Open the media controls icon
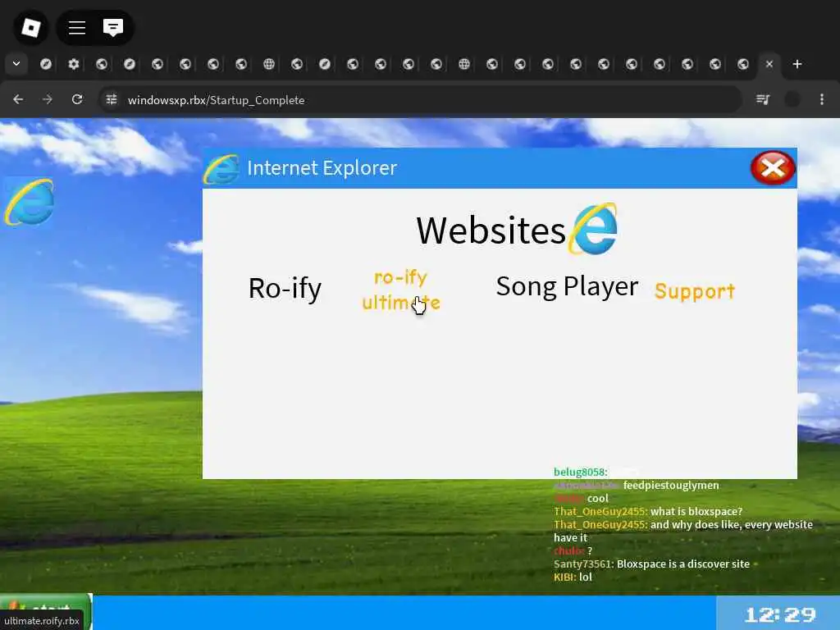Image resolution: width=840 pixels, height=630 pixels. (x=763, y=99)
